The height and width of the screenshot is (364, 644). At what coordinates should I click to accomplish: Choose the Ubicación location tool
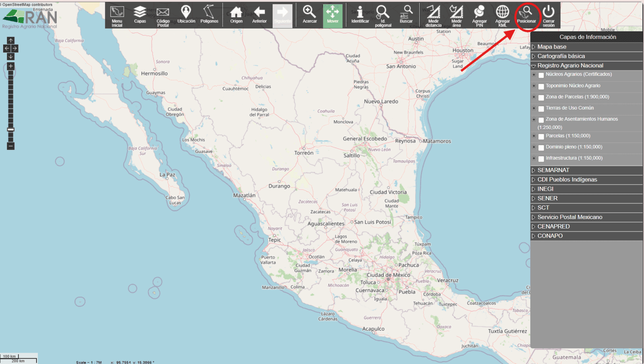[186, 15]
